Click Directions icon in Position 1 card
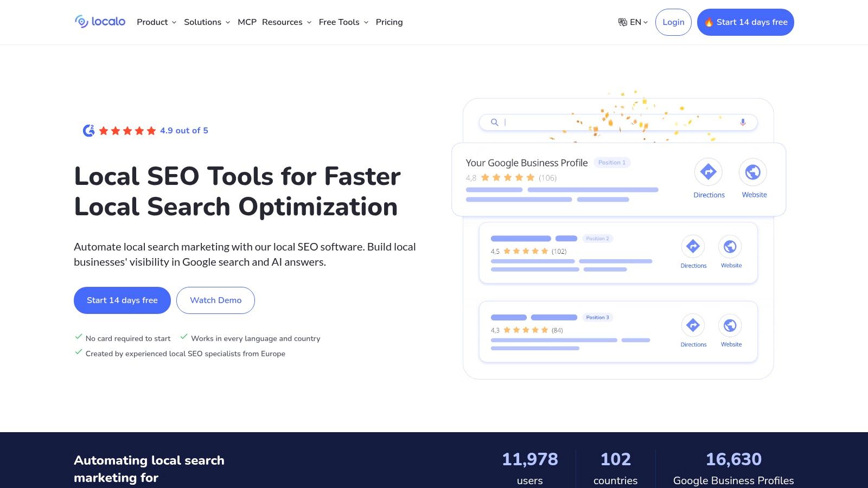Image resolution: width=868 pixels, height=488 pixels. pos(709,172)
